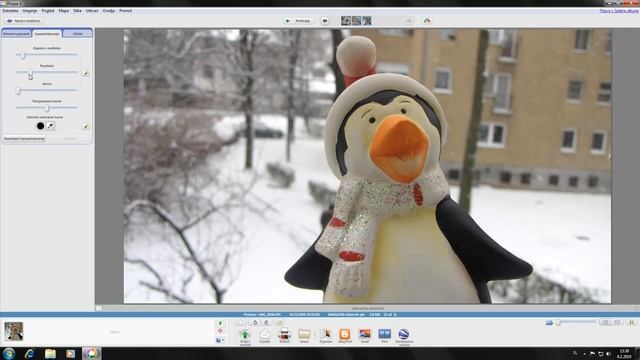Screen dimensions: 640x360
Task: Open the Pogled menu
Action: tap(48, 11)
